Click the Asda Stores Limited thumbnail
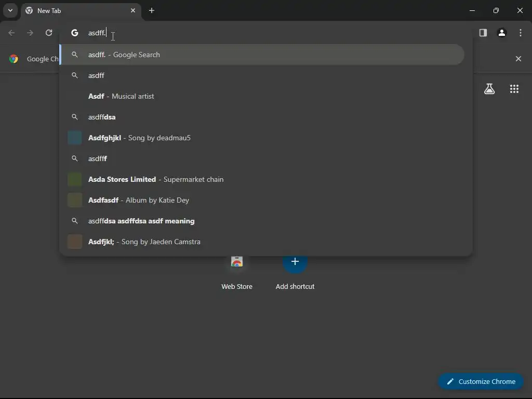532x399 pixels. click(75, 179)
